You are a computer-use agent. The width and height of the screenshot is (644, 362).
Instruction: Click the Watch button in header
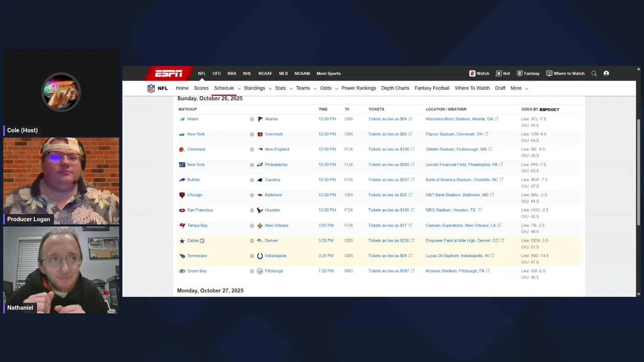click(479, 73)
